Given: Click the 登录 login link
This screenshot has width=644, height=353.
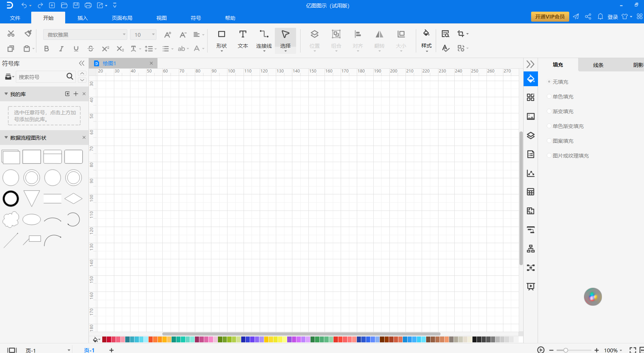Looking at the screenshot, I should pos(612,17).
